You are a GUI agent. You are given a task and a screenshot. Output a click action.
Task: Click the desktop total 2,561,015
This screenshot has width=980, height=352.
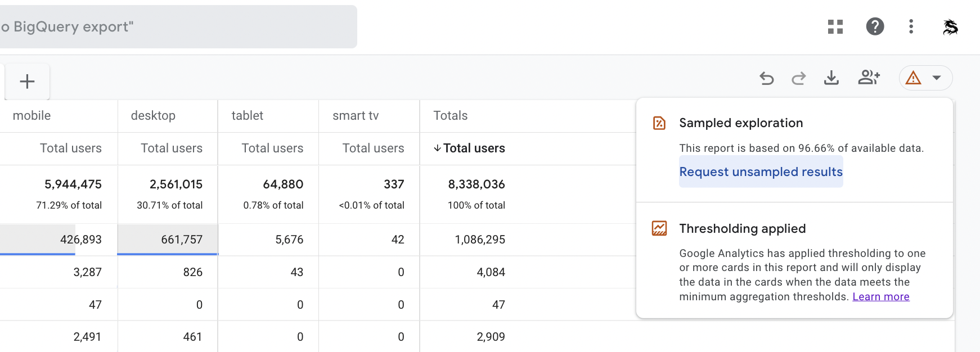pos(176,184)
